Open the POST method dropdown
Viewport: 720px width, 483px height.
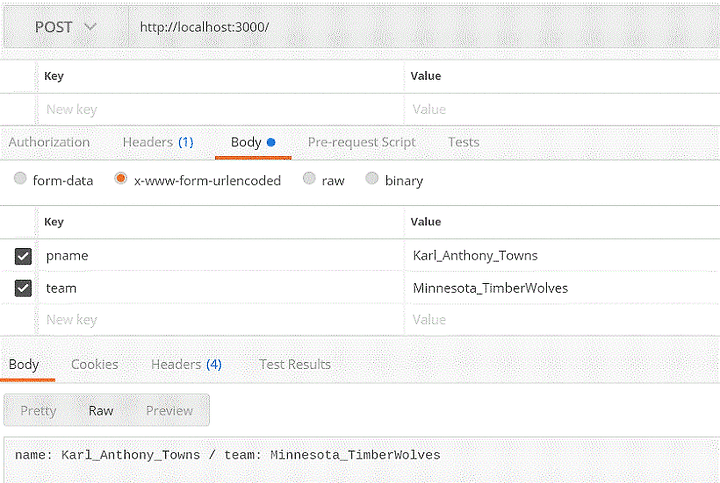click(x=66, y=27)
